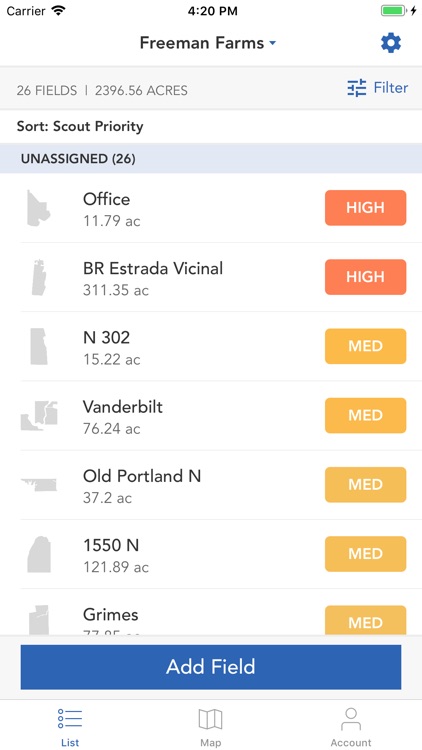Tap the MED badge for Vanderbilt
Screen dimensions: 422x750
366,415
